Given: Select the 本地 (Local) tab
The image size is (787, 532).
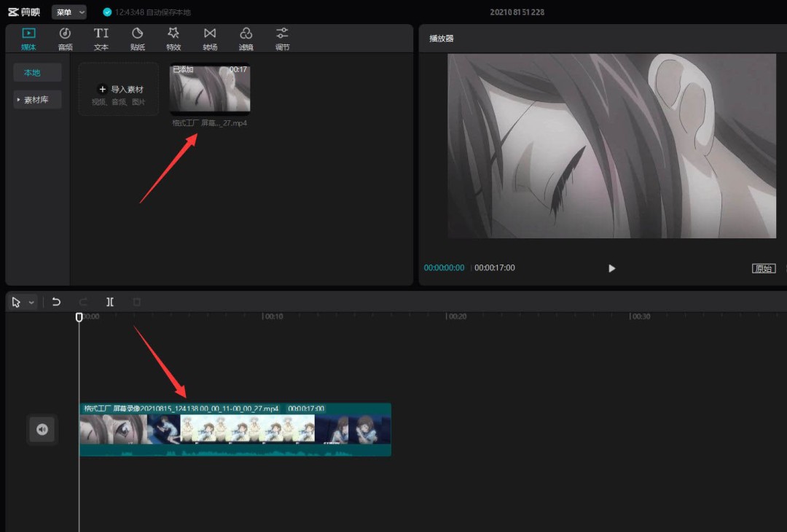Looking at the screenshot, I should pos(32,73).
